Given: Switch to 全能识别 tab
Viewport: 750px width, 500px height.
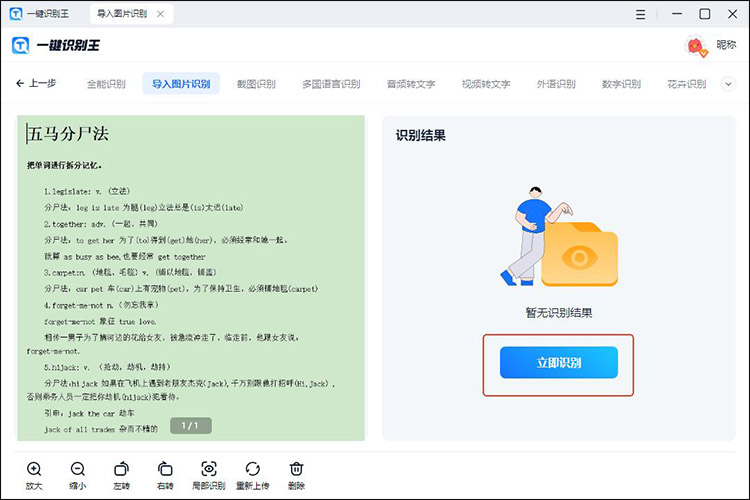Looking at the screenshot, I should [x=106, y=84].
